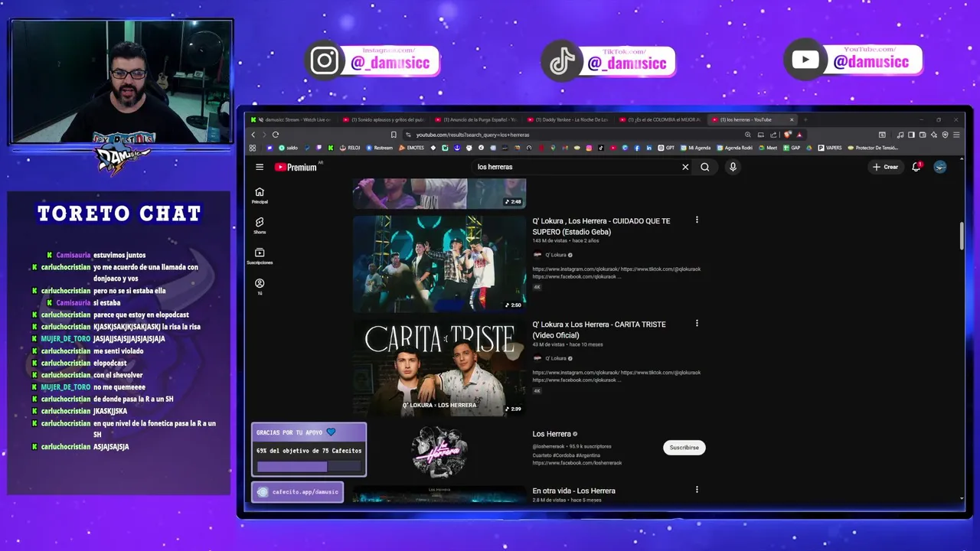Image resolution: width=980 pixels, height=551 pixels.
Task: Close the 'los herreras - YouTube' tab
Action: point(792,119)
